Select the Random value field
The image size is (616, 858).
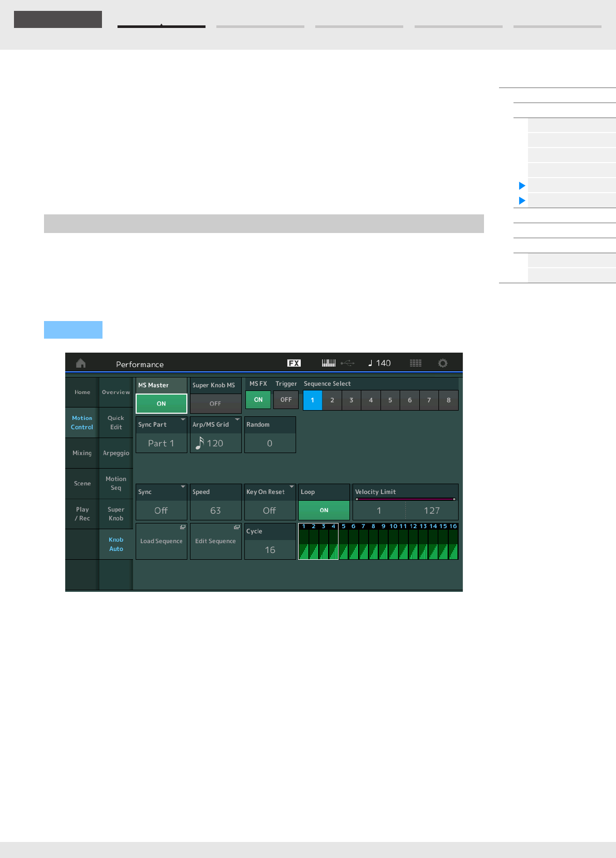270,435
